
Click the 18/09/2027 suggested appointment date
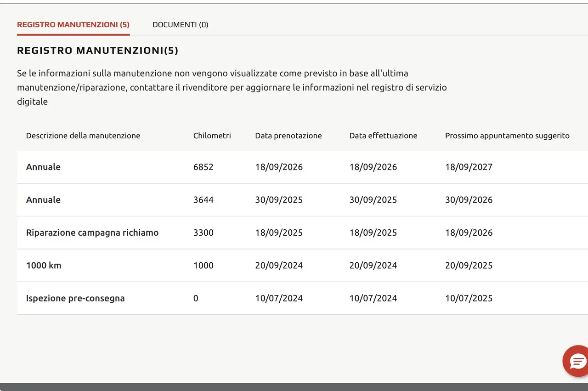point(469,167)
